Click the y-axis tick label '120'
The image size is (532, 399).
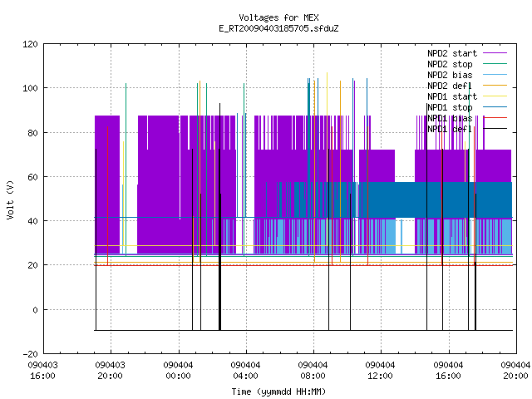(30, 44)
